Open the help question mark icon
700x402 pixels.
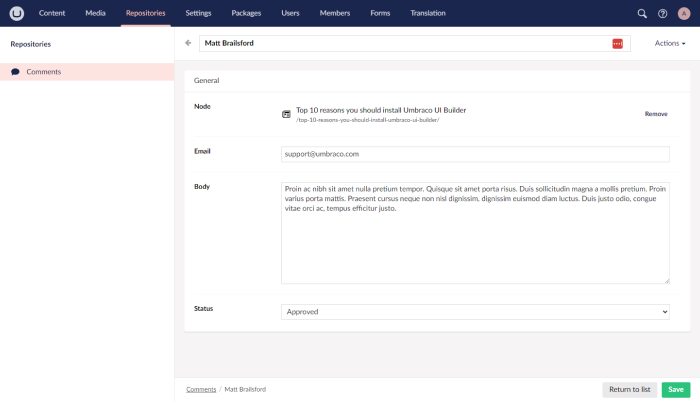[662, 13]
